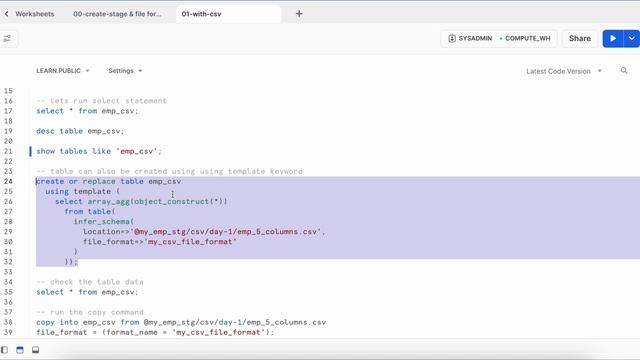640x360 pixels.
Task: Click the copy into emp_csv line
Action: click(x=181, y=322)
